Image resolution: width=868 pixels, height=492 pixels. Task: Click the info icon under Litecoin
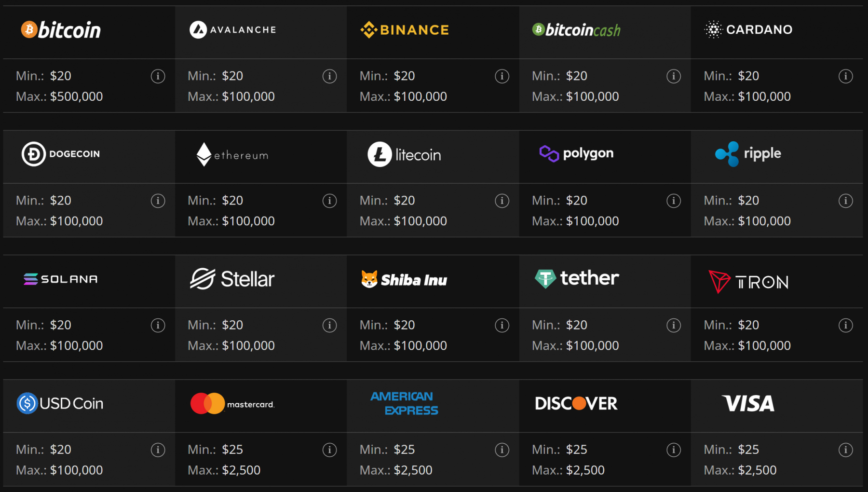pyautogui.click(x=502, y=201)
